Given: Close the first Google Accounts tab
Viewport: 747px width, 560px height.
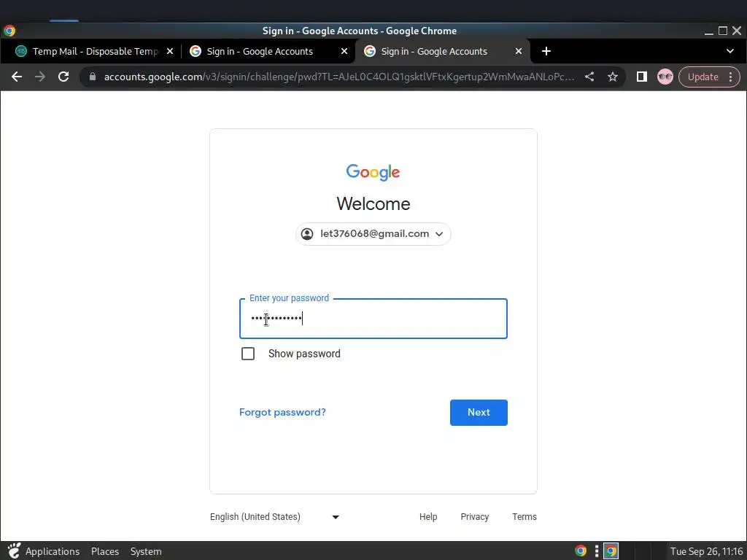Looking at the screenshot, I should pyautogui.click(x=344, y=51).
